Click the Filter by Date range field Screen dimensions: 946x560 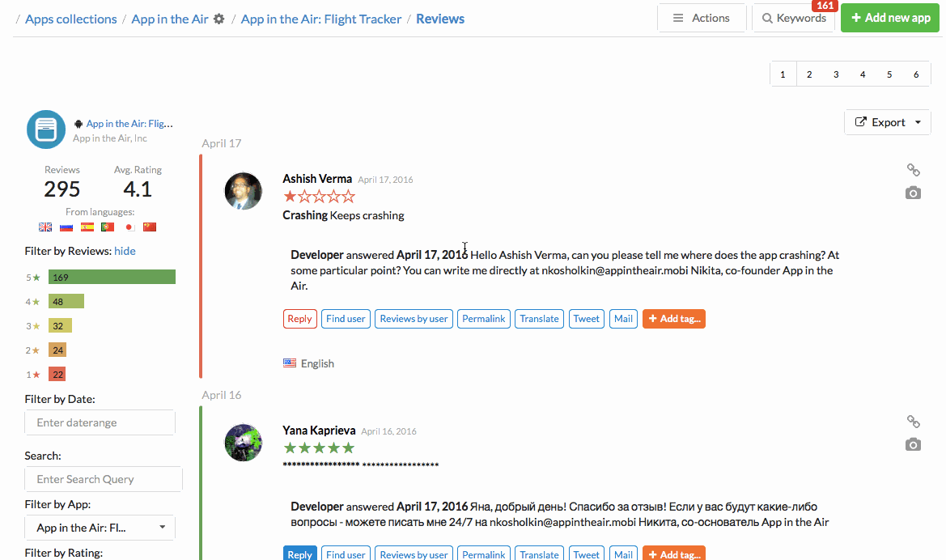coord(100,422)
